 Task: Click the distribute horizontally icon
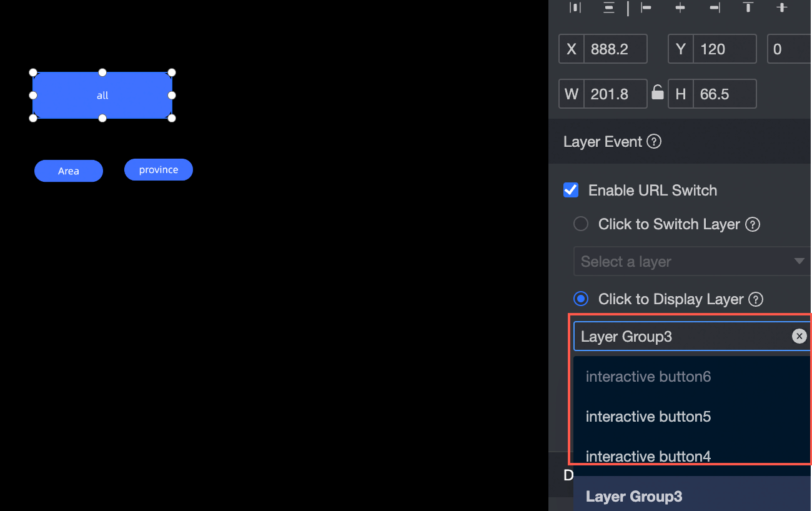tap(575, 7)
